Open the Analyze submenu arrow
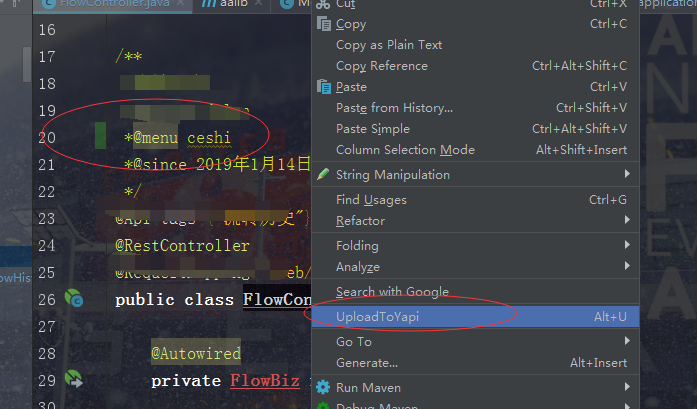This screenshot has width=697, height=409. point(627,265)
